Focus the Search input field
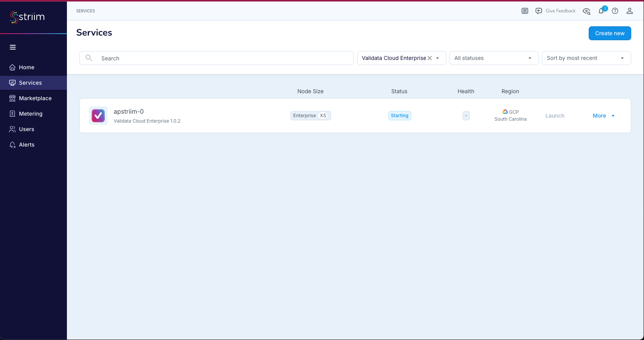 point(217,58)
